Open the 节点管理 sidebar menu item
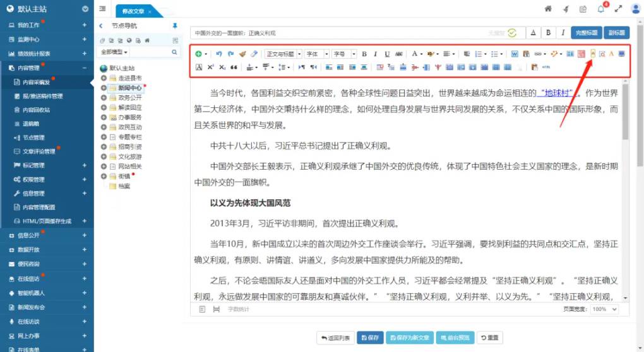 tap(33, 138)
